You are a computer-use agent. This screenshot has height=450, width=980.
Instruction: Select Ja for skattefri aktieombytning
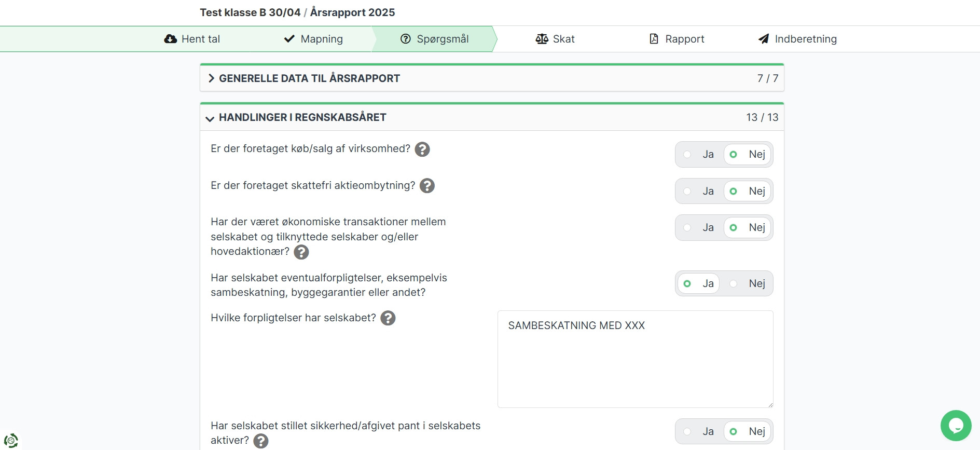coord(700,191)
